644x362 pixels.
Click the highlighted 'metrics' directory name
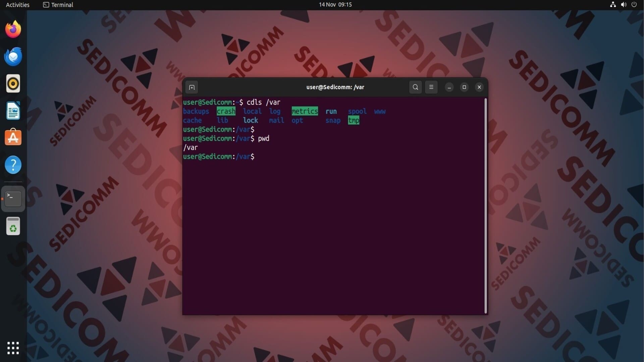(x=305, y=111)
